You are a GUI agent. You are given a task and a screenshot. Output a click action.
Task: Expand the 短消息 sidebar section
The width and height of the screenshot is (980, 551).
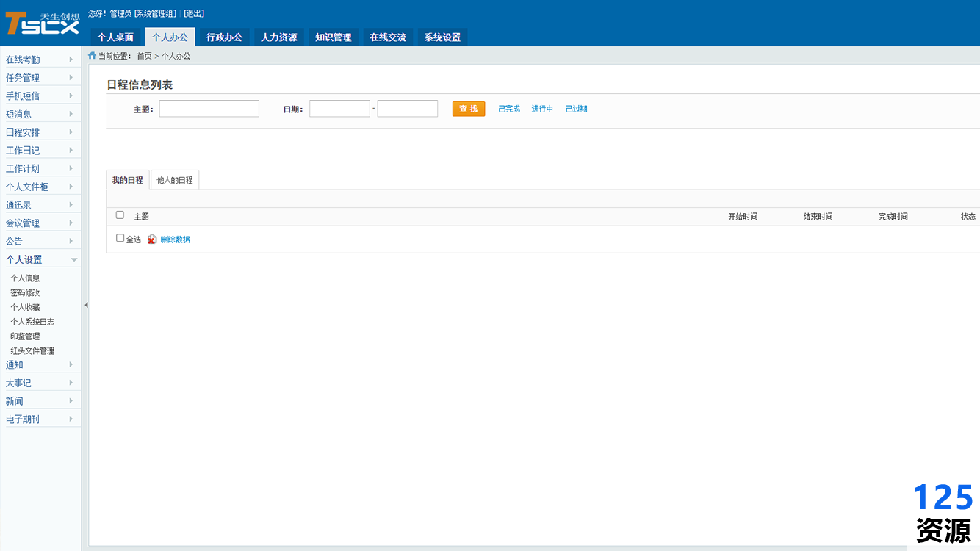(40, 114)
